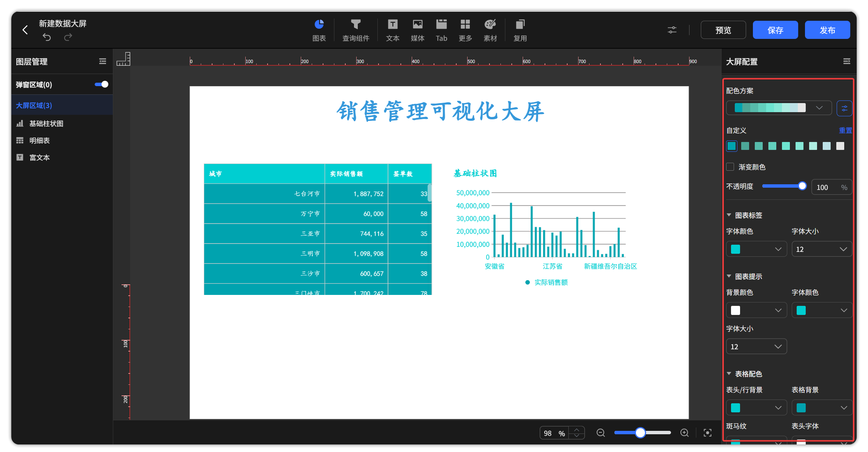This screenshot has width=868, height=452.
Task: Open the 查询组件 filter component
Action: pos(356,30)
